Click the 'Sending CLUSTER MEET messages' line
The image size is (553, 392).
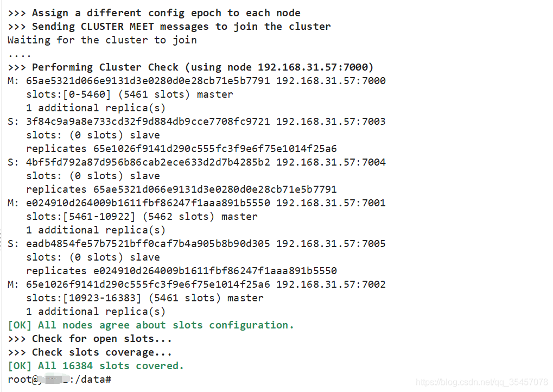click(169, 27)
